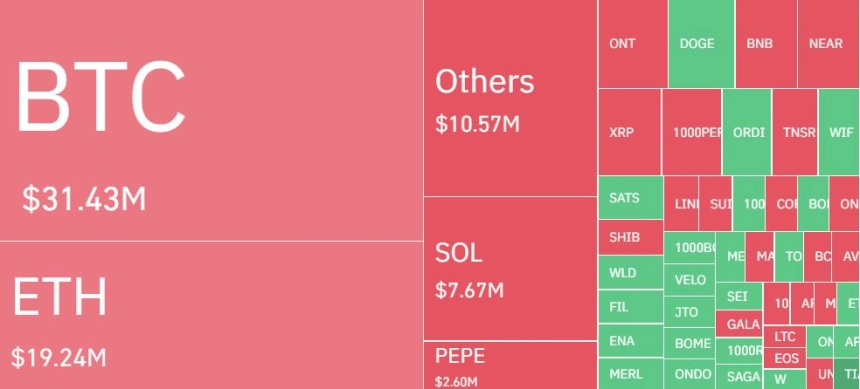This screenshot has width=860, height=389.
Task: Select the ETH $19.24M tile
Action: pos(211,315)
